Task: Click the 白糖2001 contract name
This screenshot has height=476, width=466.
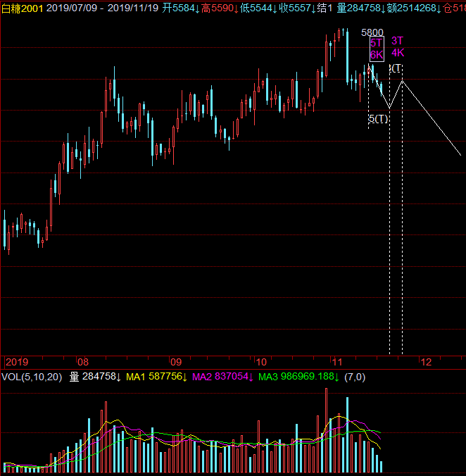Action: 23,8
